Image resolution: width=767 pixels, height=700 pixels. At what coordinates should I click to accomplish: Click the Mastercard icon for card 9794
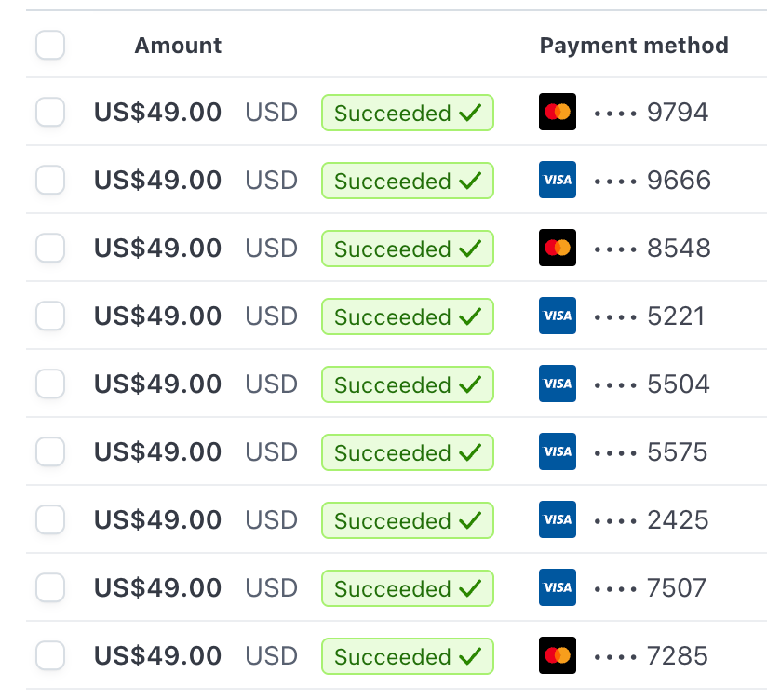558,112
